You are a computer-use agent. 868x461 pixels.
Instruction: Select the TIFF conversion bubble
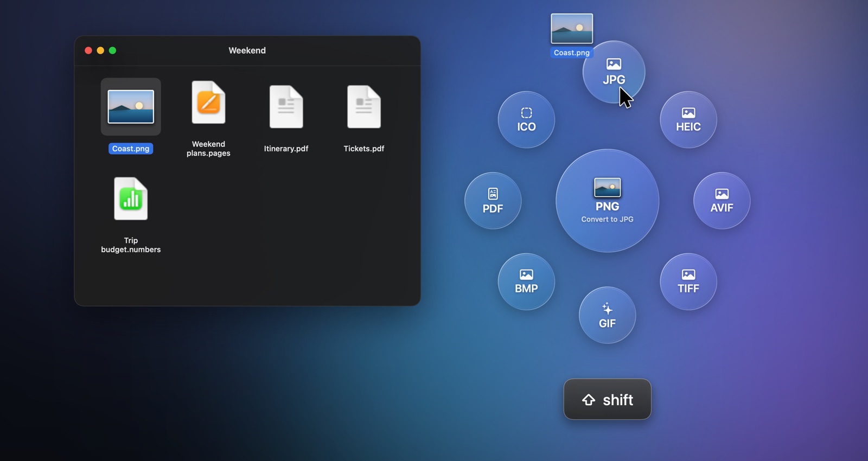click(688, 281)
